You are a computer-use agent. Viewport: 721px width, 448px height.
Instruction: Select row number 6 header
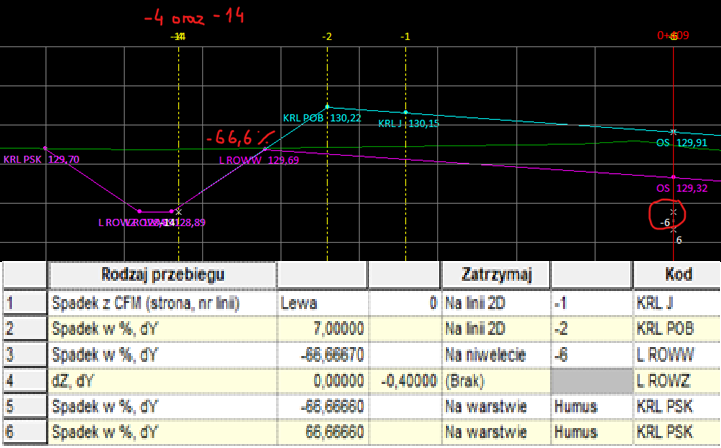(x=23, y=433)
